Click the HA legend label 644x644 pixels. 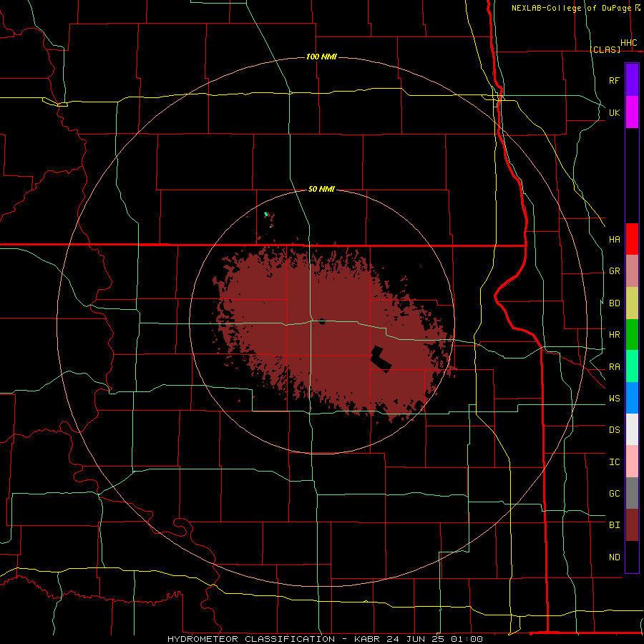pyautogui.click(x=614, y=239)
